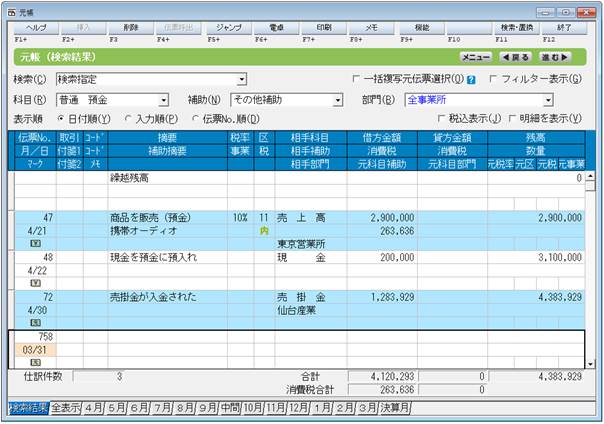This screenshot has height=424, width=604.
Task: Click the 進む▶ forward button
Action: point(555,57)
